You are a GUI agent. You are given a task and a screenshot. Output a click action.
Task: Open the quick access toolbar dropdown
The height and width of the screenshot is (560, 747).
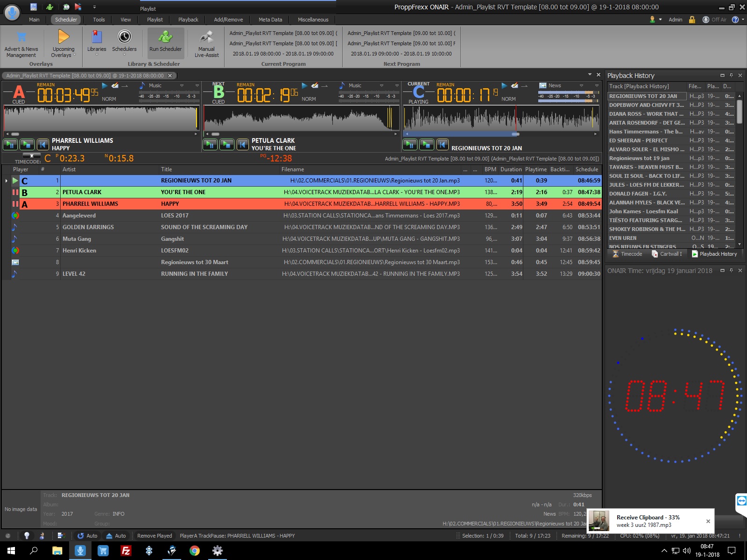pos(94,7)
